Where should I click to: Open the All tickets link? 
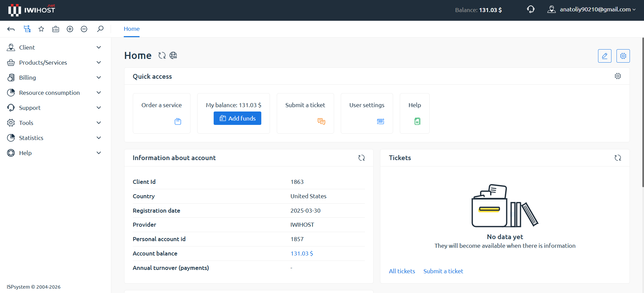tap(402, 271)
